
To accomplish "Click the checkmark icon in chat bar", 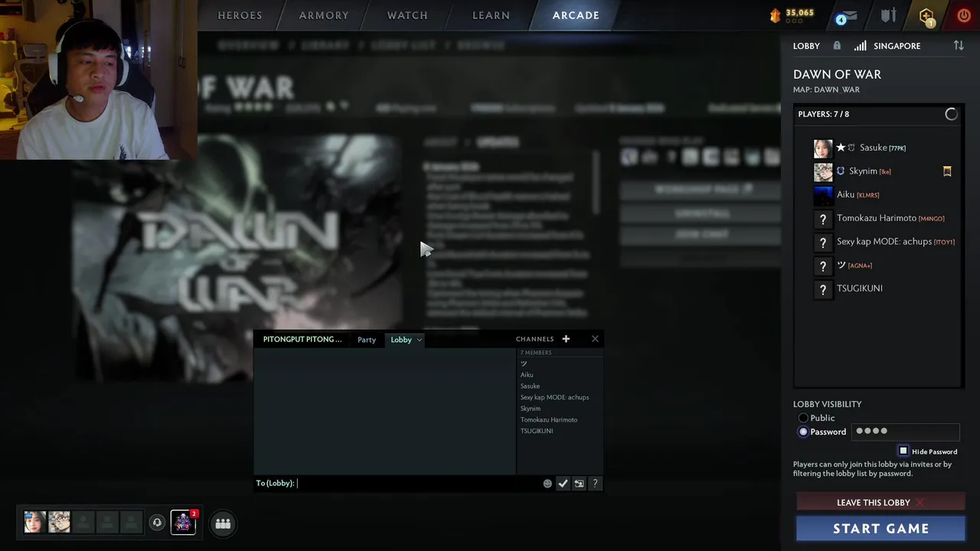I will coord(563,484).
